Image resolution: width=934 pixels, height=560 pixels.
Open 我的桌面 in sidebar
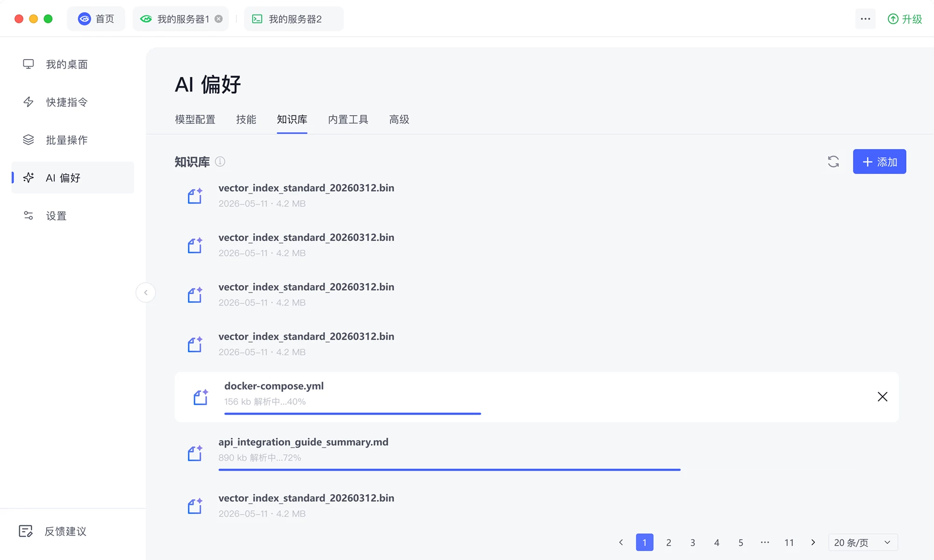point(72,64)
